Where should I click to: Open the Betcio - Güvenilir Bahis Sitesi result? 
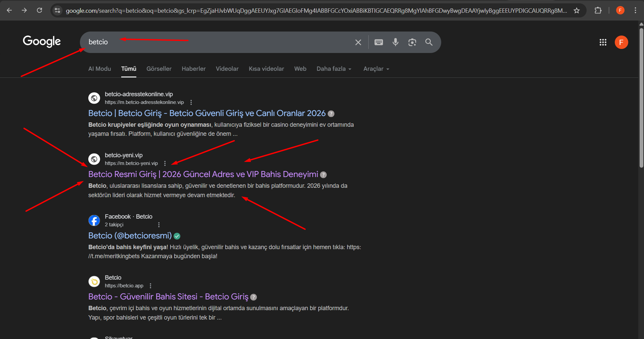(168, 297)
